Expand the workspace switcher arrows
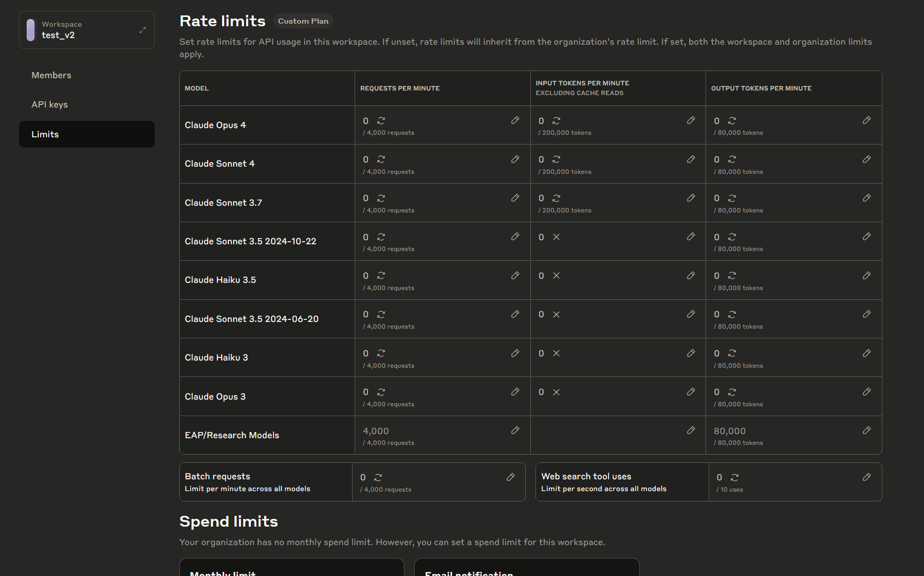Screen dimensions: 924x576 point(142,30)
